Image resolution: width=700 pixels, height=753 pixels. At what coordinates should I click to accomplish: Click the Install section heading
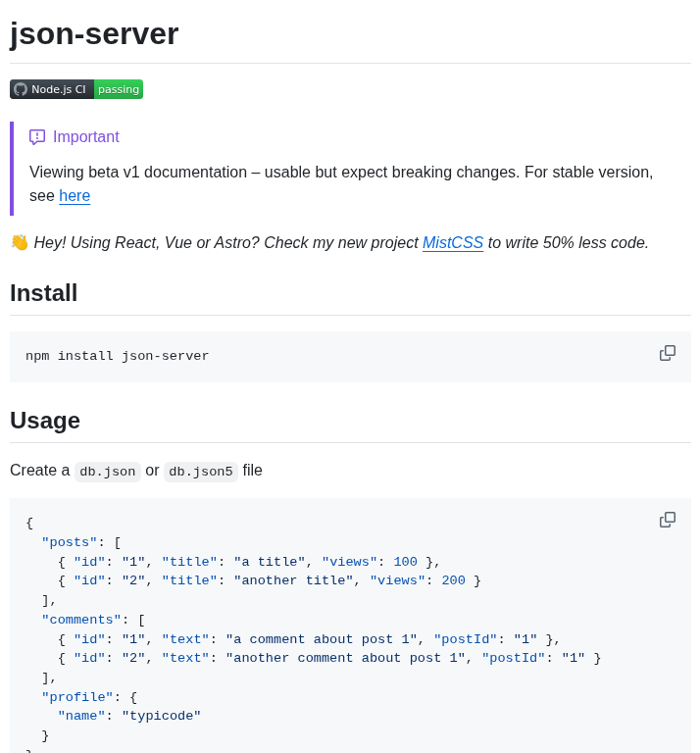[x=44, y=293]
